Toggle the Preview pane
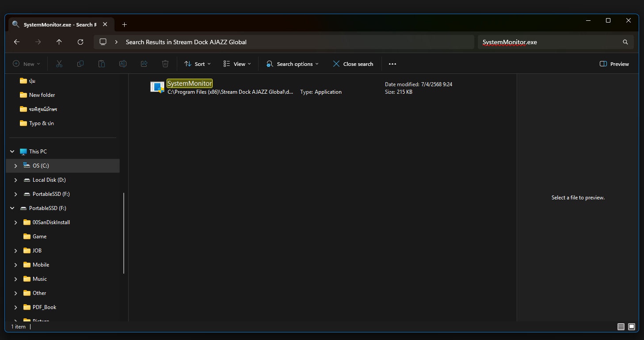644x340 pixels. [614, 64]
